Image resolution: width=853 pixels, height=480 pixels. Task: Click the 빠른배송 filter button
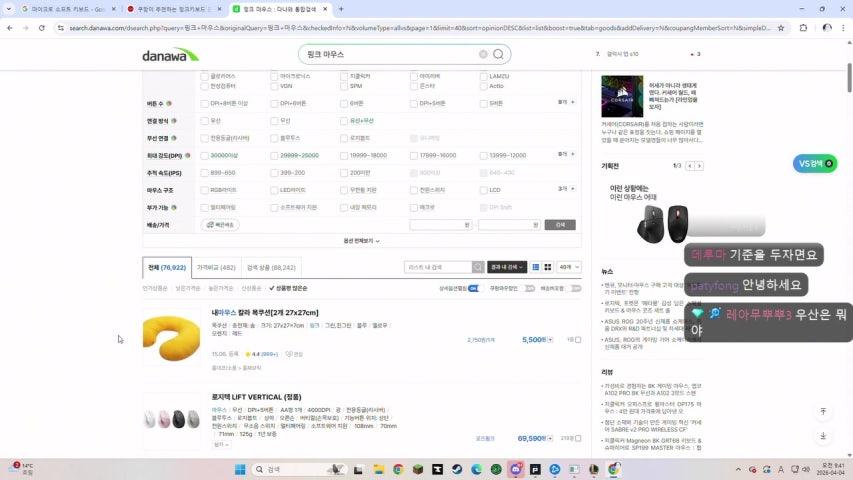(220, 225)
